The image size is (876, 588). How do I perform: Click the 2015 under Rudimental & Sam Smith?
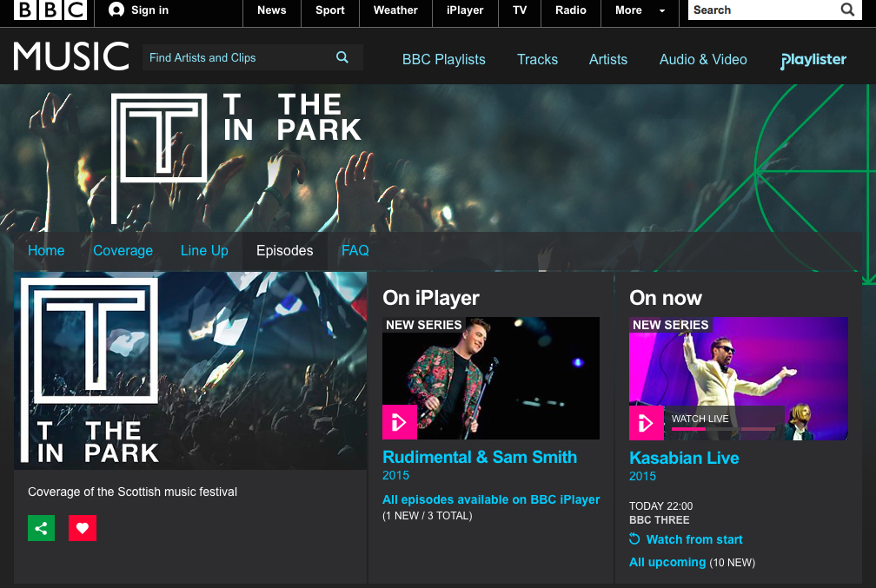pos(396,475)
